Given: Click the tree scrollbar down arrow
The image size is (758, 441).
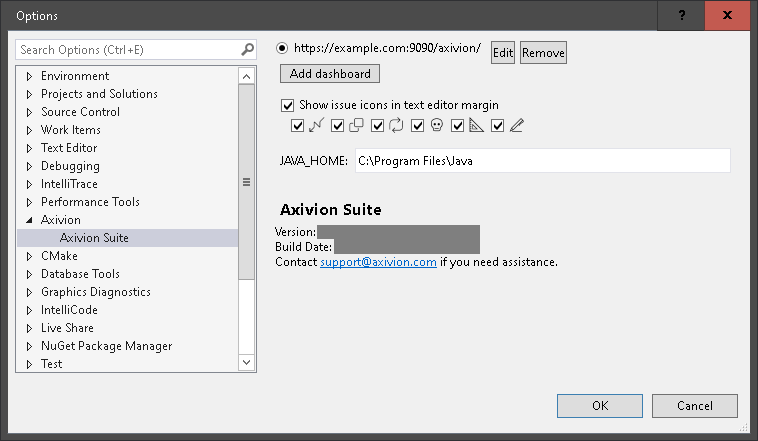Looking at the screenshot, I should click(247, 362).
